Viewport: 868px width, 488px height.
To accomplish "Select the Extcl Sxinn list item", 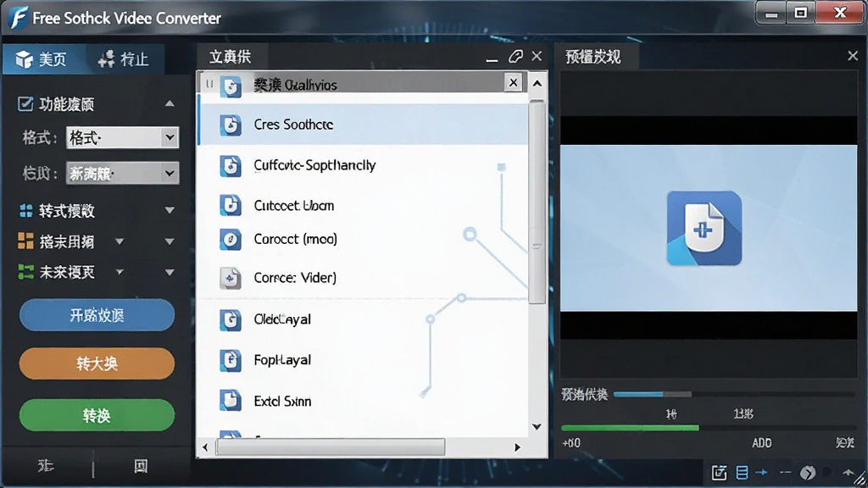I will (363, 401).
